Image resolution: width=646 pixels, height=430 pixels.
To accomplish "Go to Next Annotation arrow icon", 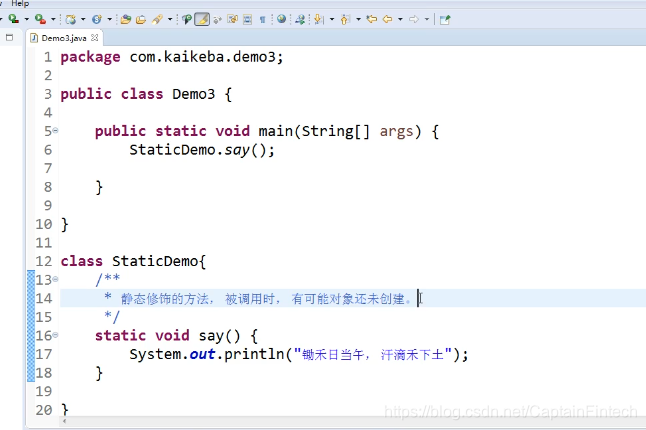I will [319, 19].
